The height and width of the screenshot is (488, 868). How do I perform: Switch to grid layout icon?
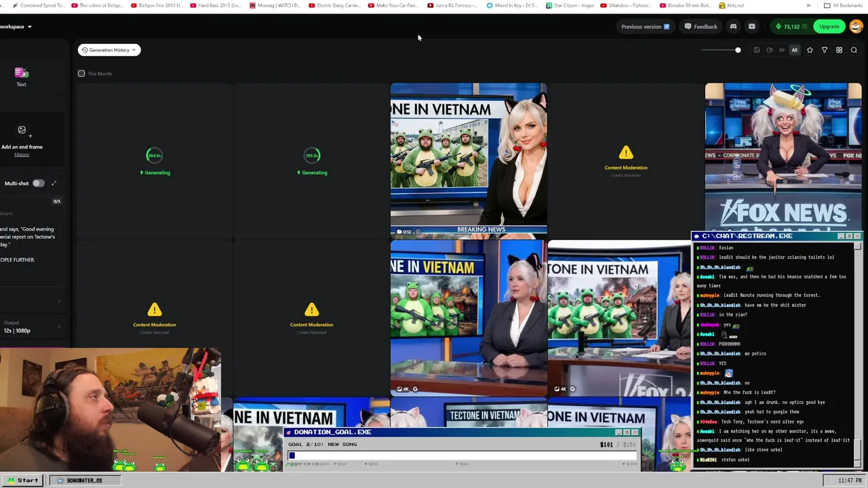pyautogui.click(x=839, y=50)
